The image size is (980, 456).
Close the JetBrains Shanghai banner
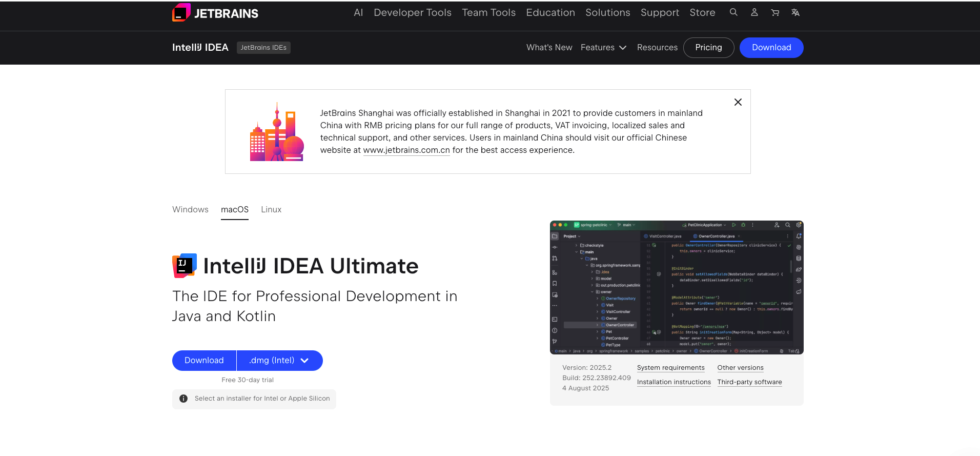pyautogui.click(x=738, y=102)
